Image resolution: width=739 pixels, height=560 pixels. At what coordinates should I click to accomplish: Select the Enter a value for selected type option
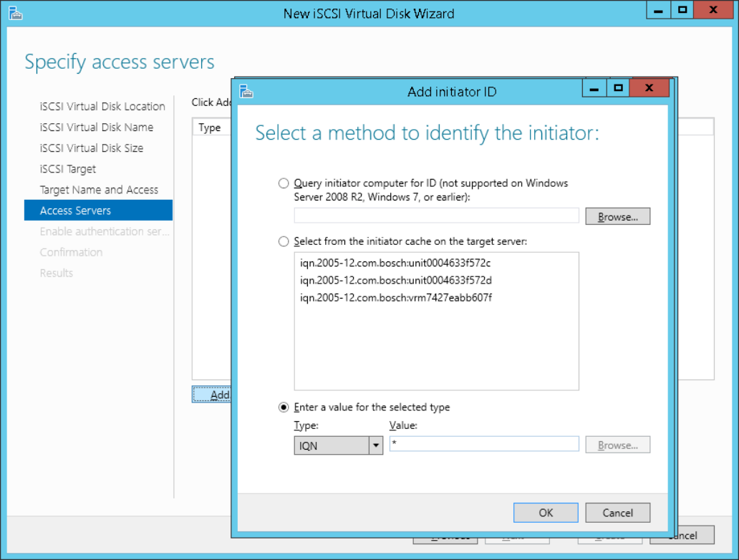tap(284, 407)
